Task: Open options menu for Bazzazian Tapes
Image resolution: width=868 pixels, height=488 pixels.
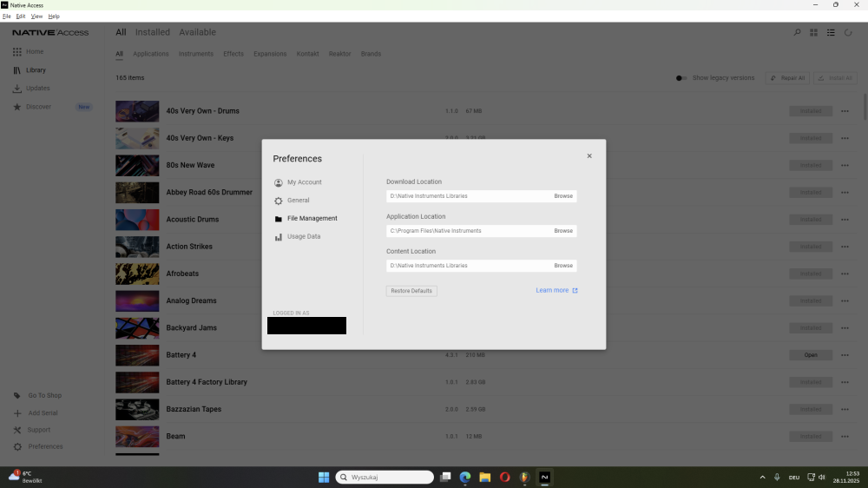Action: click(x=845, y=409)
